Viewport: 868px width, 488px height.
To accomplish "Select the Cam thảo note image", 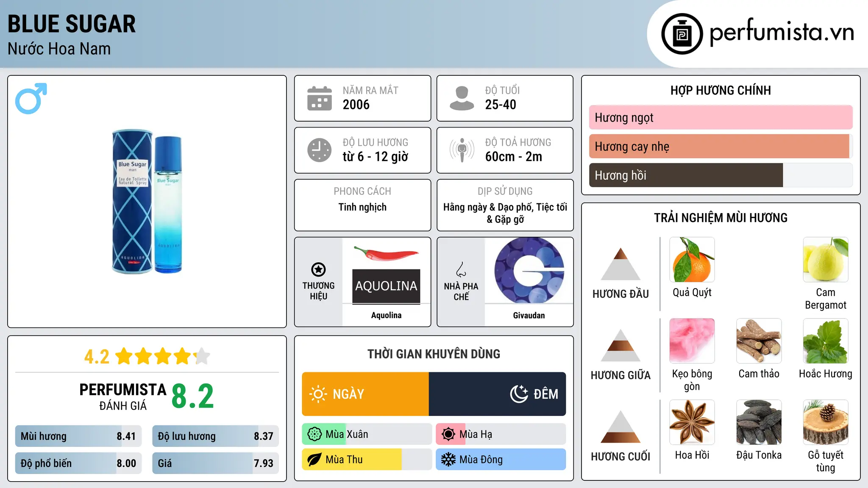I will pos(759,341).
